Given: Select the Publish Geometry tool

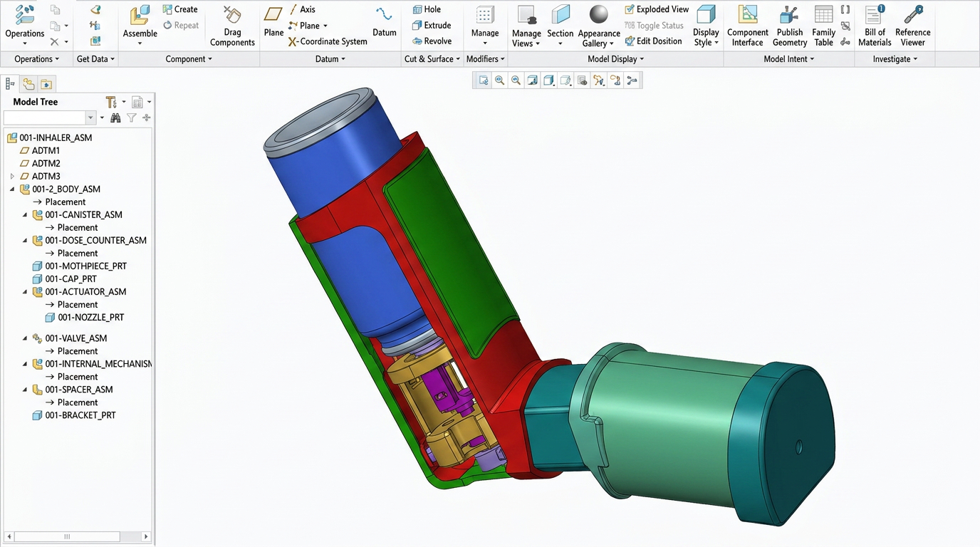Looking at the screenshot, I should click(789, 21).
